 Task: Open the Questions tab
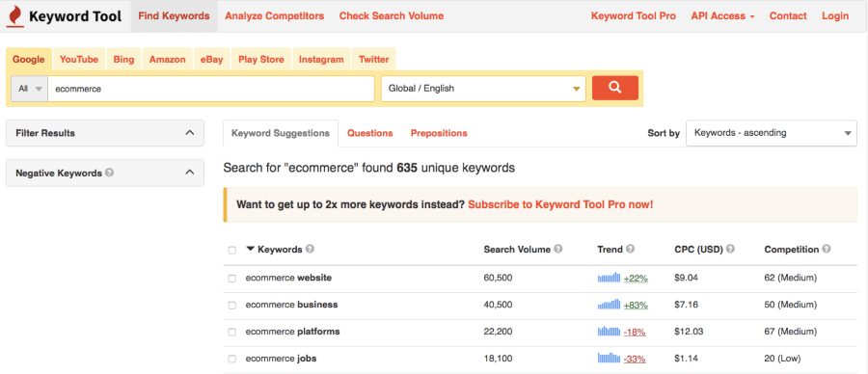[369, 133]
